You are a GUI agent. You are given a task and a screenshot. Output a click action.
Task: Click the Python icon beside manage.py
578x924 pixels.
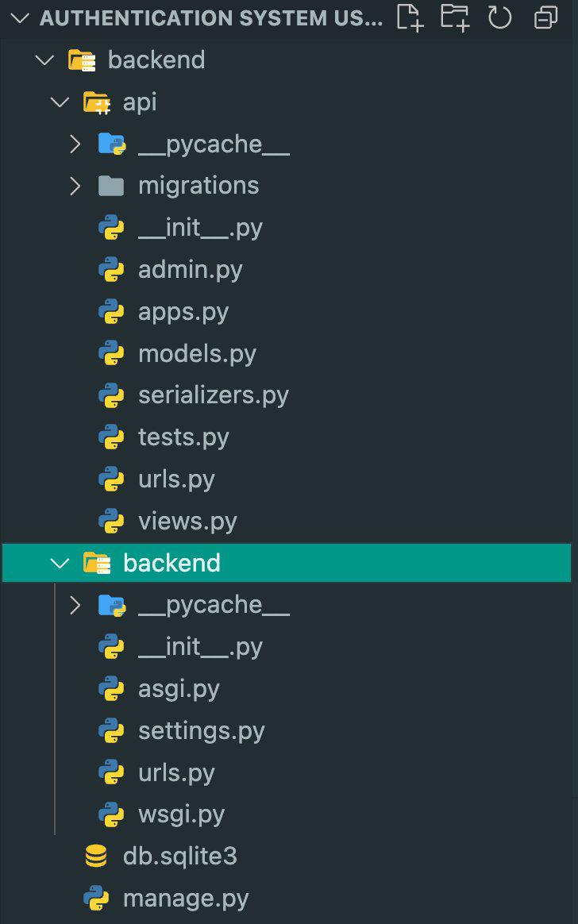pos(96,899)
